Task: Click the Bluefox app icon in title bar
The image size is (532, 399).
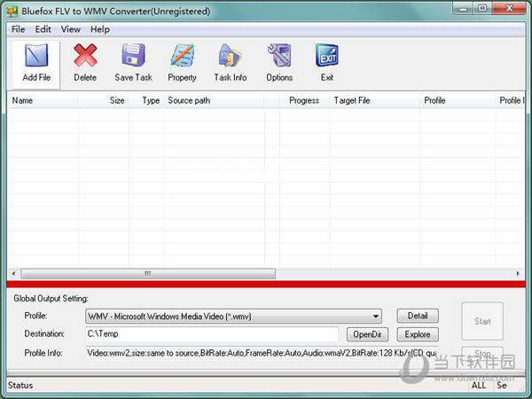Action: pos(12,12)
